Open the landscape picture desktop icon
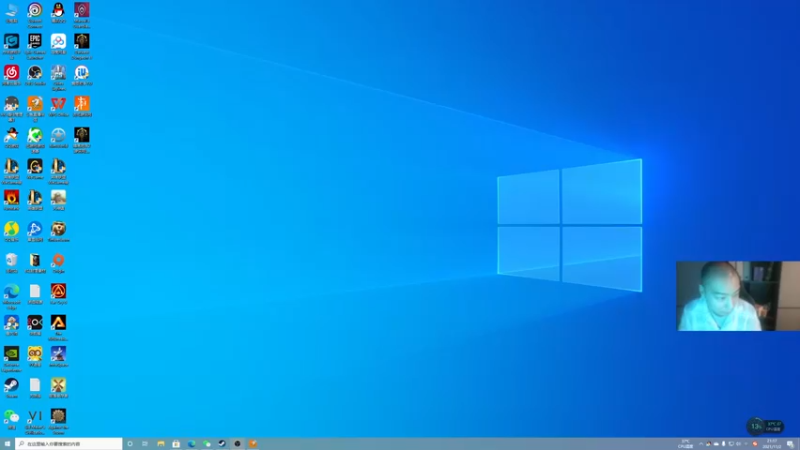 point(58,200)
